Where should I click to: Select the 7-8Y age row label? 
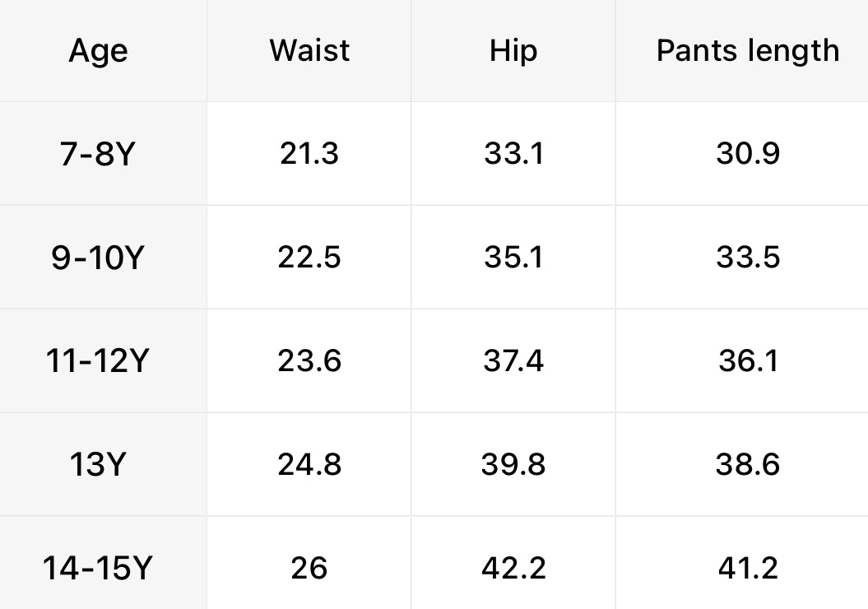pos(97,154)
